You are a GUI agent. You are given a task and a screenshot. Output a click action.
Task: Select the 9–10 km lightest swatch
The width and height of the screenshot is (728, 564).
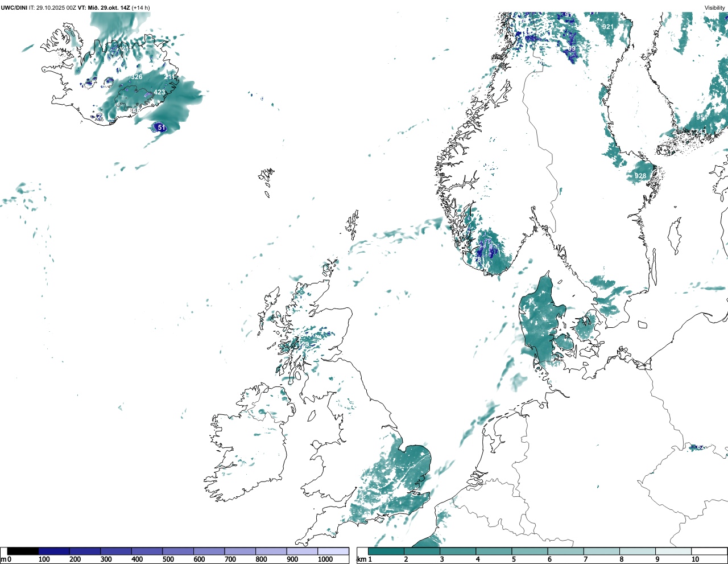(673, 551)
